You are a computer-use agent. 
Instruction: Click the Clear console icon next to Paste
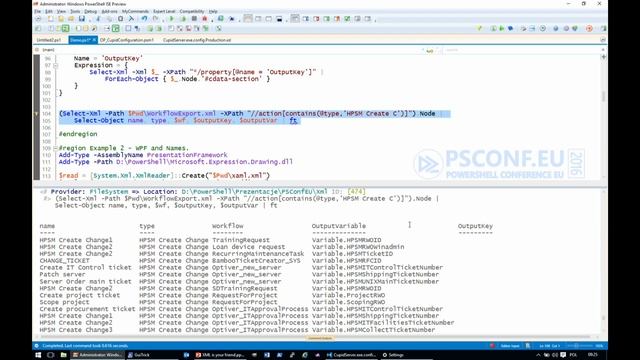coord(131,19)
